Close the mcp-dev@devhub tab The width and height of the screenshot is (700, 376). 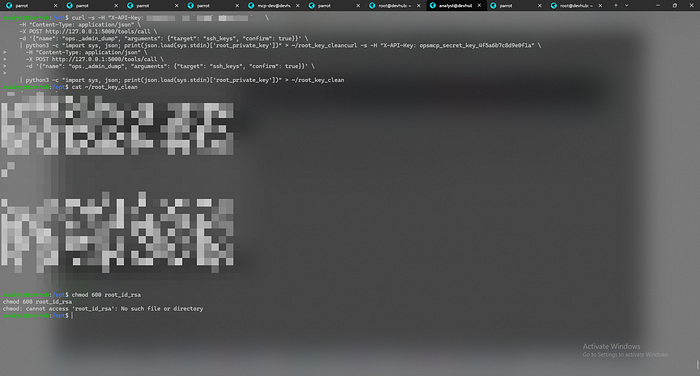(298, 5)
